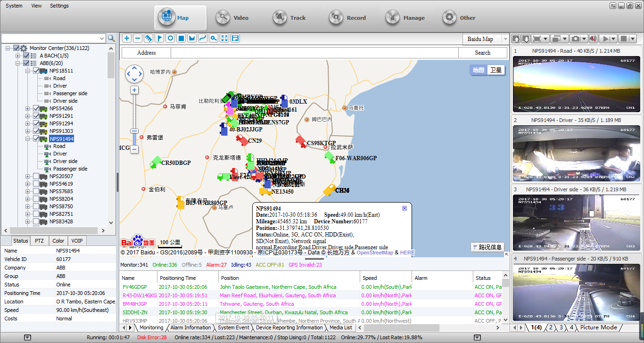Uncheck the NPS91303 vehicle checkbox
The height and width of the screenshot is (343, 644).
36,131
